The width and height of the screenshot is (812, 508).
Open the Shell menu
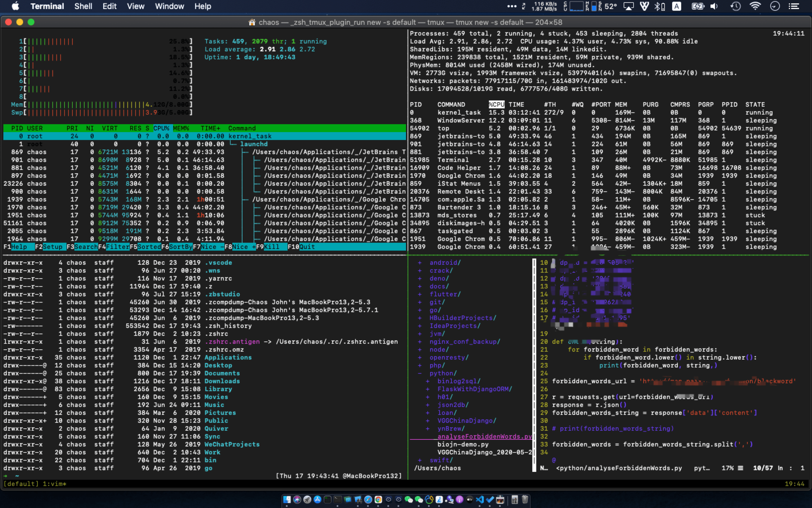(x=83, y=6)
